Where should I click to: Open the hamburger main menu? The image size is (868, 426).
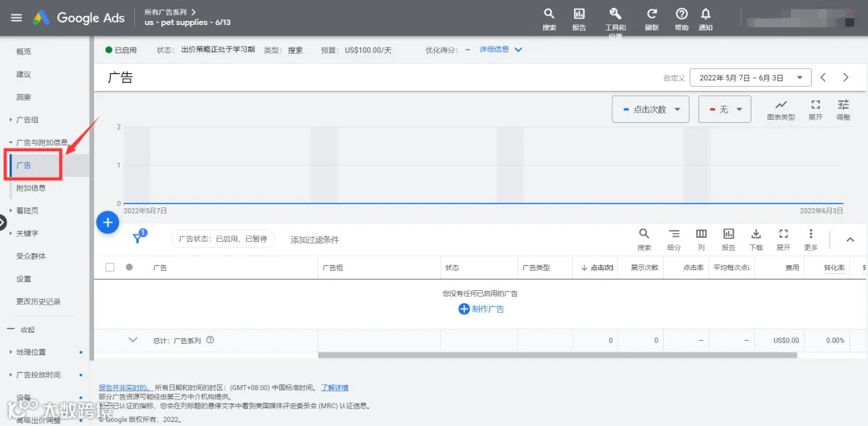(17, 17)
